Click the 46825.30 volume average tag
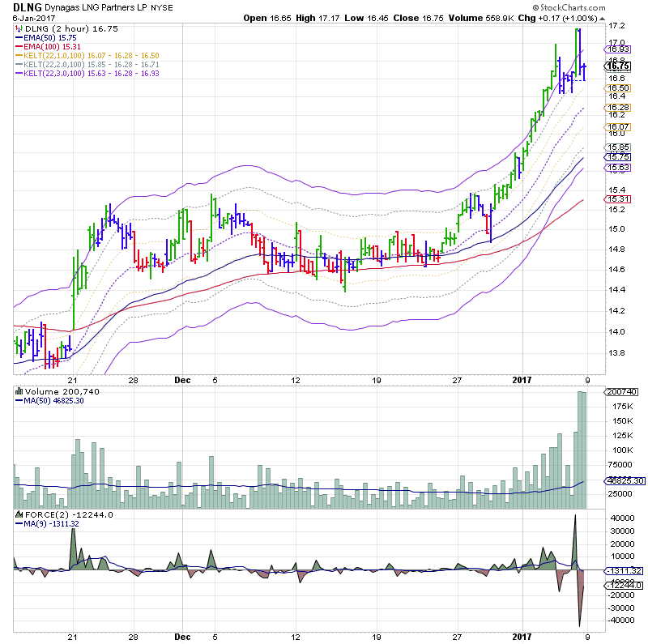This screenshot has height=644, width=648. (625, 480)
